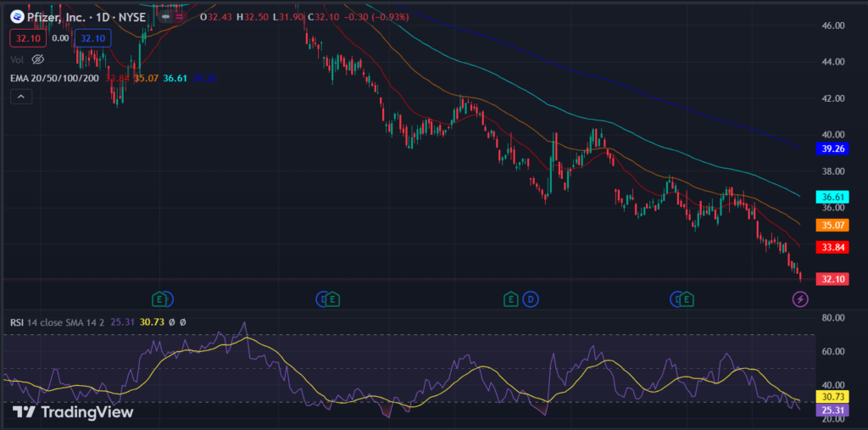
Task: Click the open value O32.43
Action: pyautogui.click(x=216, y=17)
